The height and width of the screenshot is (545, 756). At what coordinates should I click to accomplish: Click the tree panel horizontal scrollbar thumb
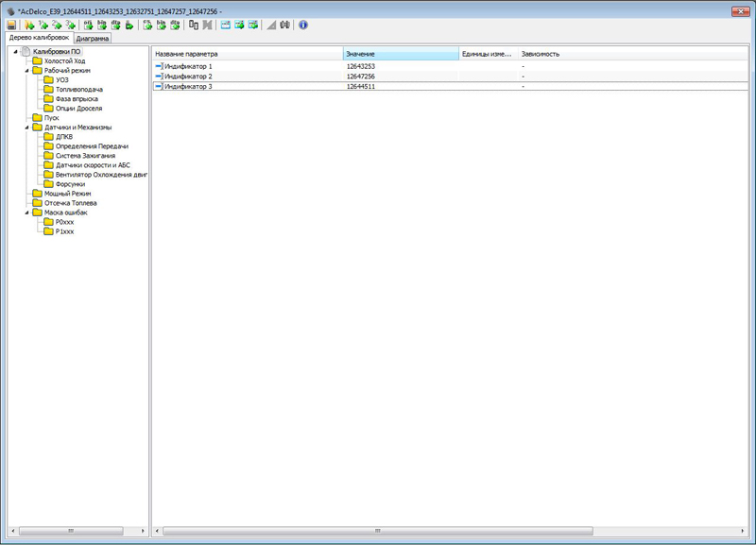tap(71, 532)
